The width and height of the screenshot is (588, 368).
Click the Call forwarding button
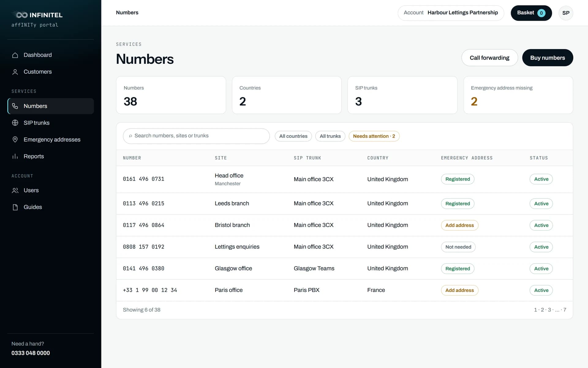tap(489, 58)
